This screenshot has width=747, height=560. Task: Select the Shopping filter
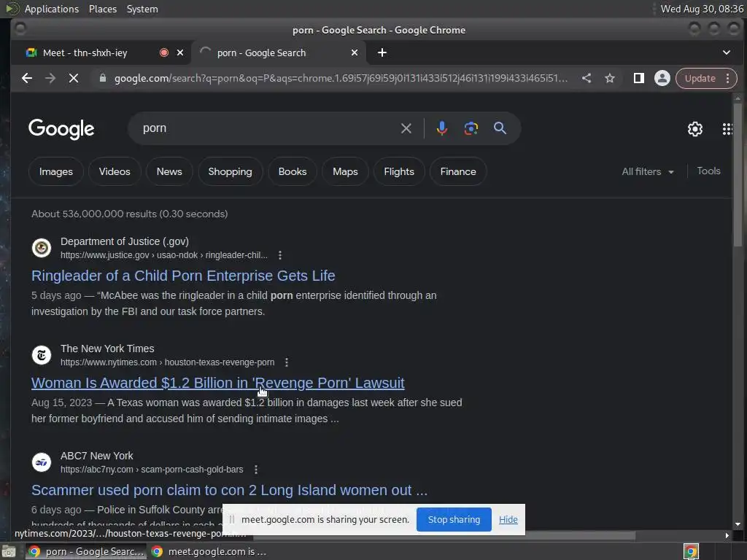[x=230, y=171]
